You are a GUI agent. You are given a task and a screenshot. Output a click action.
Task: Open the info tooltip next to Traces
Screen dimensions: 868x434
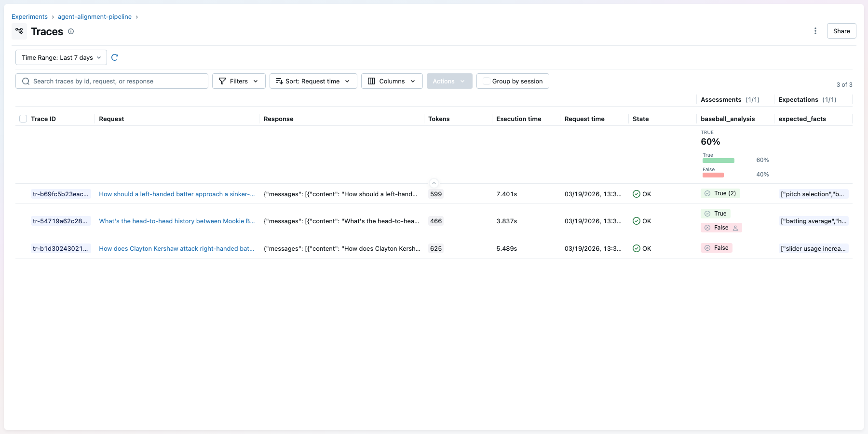pos(71,31)
